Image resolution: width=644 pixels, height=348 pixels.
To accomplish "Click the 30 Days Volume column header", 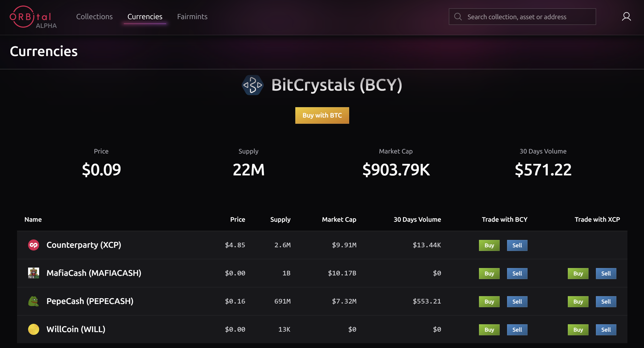I will pyautogui.click(x=417, y=220).
